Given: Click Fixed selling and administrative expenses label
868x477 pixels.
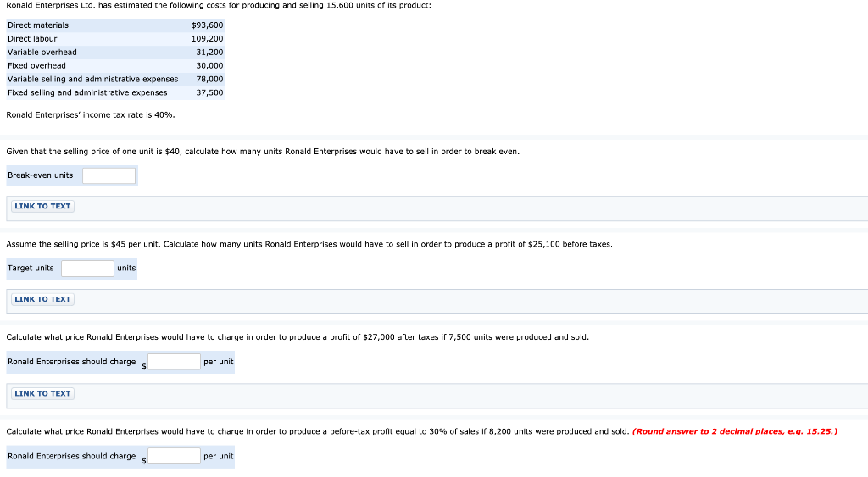Looking at the screenshot, I should tap(87, 92).
